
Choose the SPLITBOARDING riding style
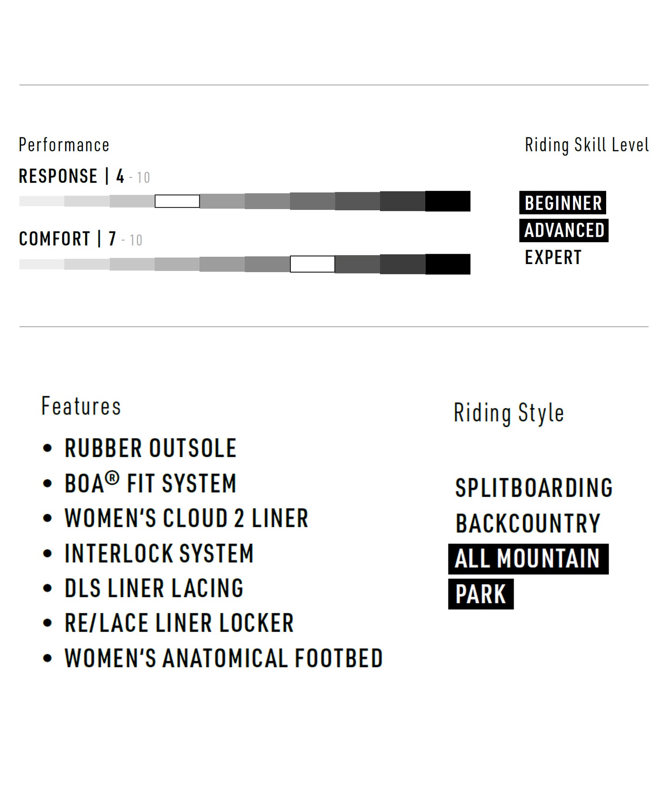click(x=534, y=488)
